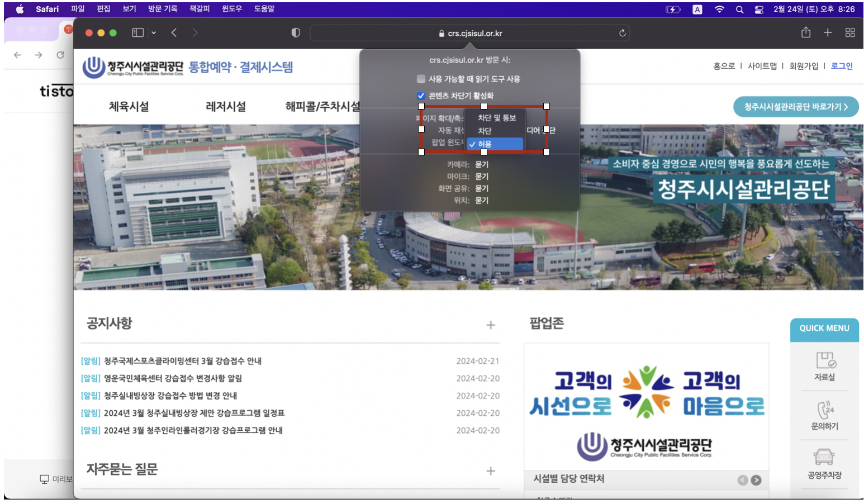Enable 사용 가능할 때 읽기 도구 사용
This screenshot has width=864, height=504.
click(x=421, y=79)
